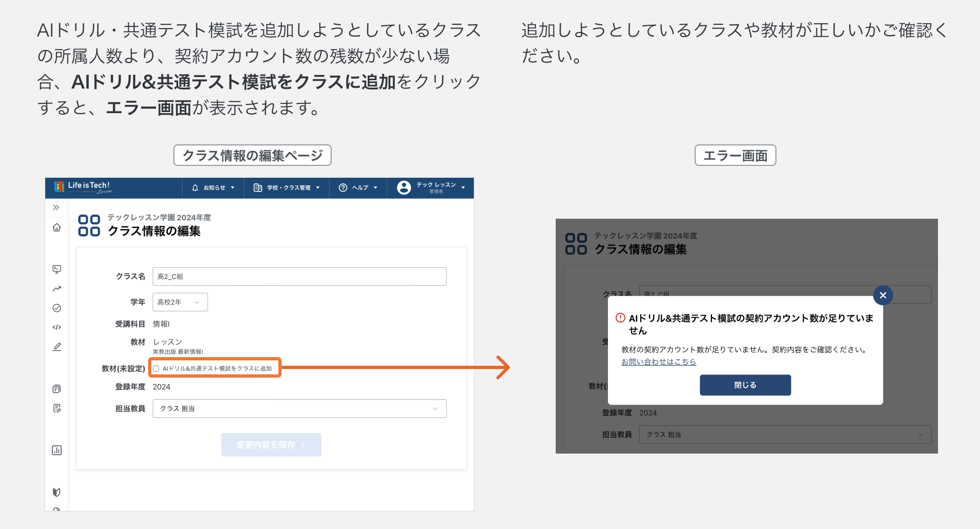Open the テック レッスン account menu
980x529 pixels.
click(x=431, y=187)
